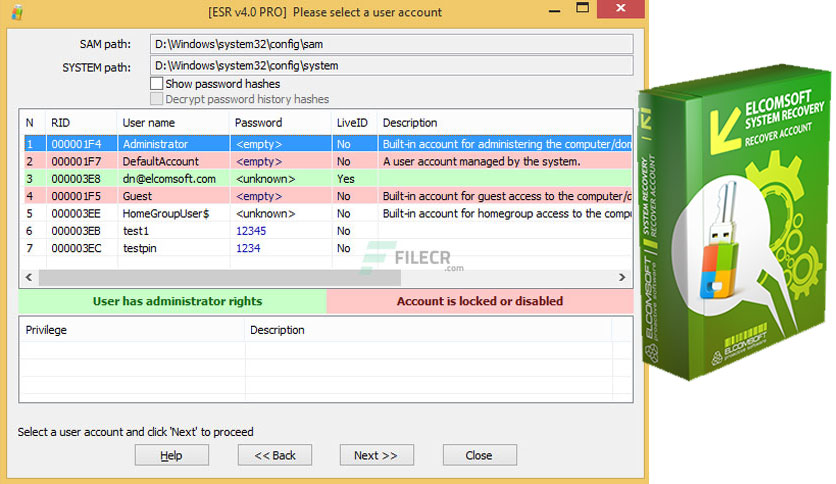Click the RID 000001F5 cell

click(x=76, y=196)
